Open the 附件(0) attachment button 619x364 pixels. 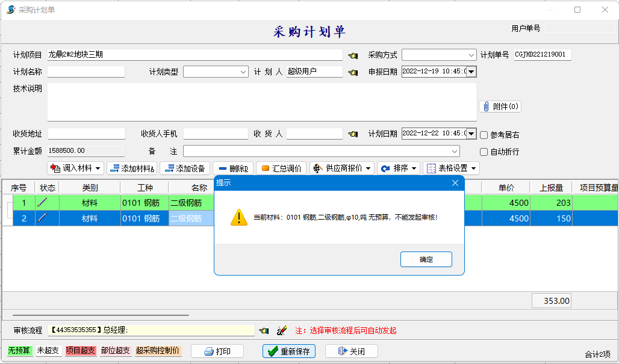pyautogui.click(x=500, y=106)
